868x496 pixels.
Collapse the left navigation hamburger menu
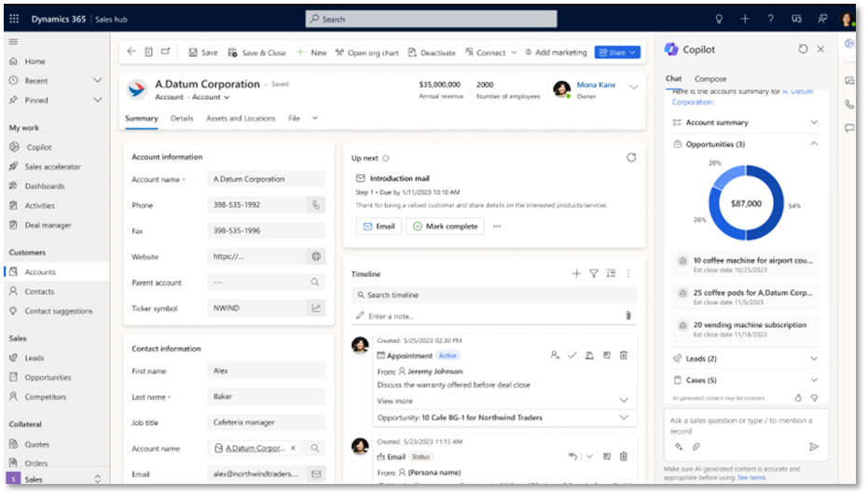point(13,42)
